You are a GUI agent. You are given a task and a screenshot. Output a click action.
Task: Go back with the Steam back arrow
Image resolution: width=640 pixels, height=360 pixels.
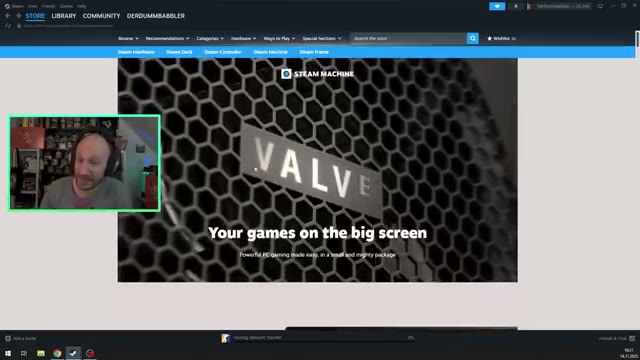pos(7,16)
